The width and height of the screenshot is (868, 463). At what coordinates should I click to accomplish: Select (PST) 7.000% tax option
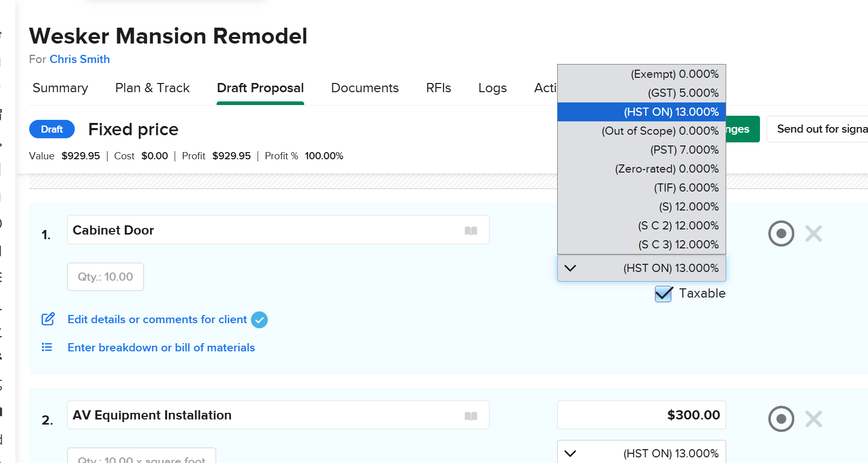684,150
